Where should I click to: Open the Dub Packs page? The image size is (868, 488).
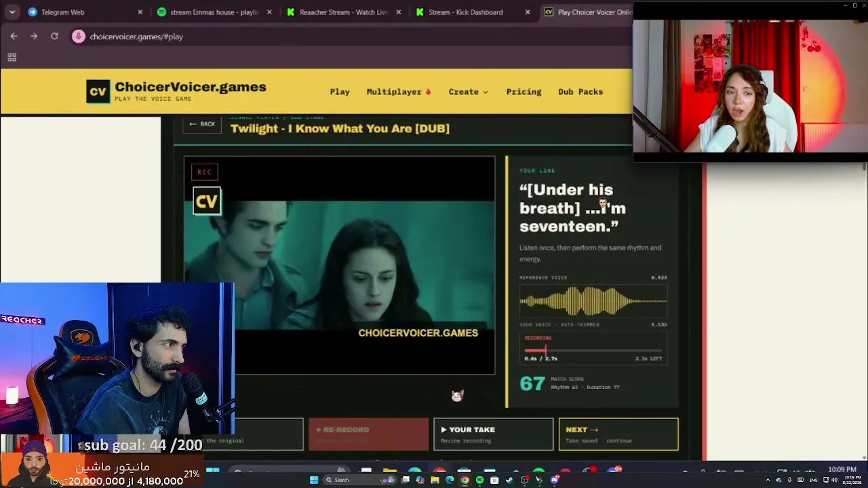tap(580, 91)
